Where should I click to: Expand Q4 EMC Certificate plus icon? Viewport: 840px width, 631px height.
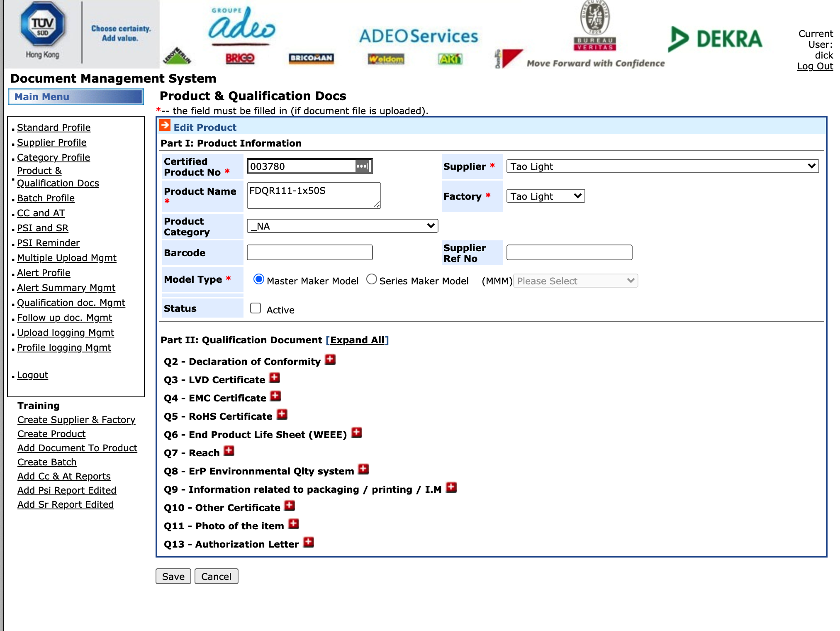click(x=275, y=396)
